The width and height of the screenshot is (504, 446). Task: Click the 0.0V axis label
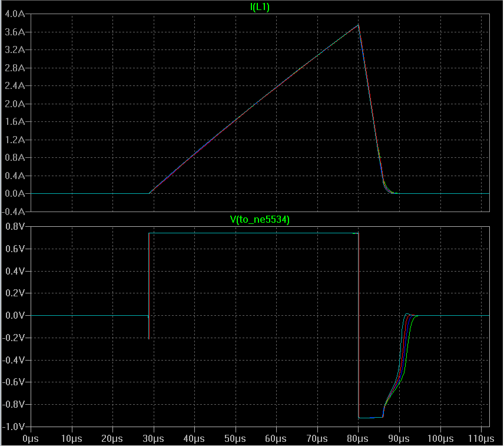pos(15,315)
